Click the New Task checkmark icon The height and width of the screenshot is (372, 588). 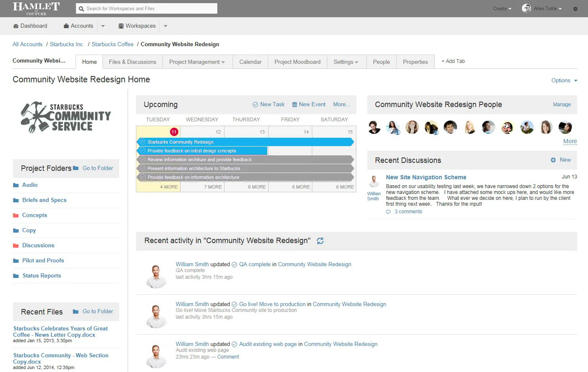click(x=255, y=105)
